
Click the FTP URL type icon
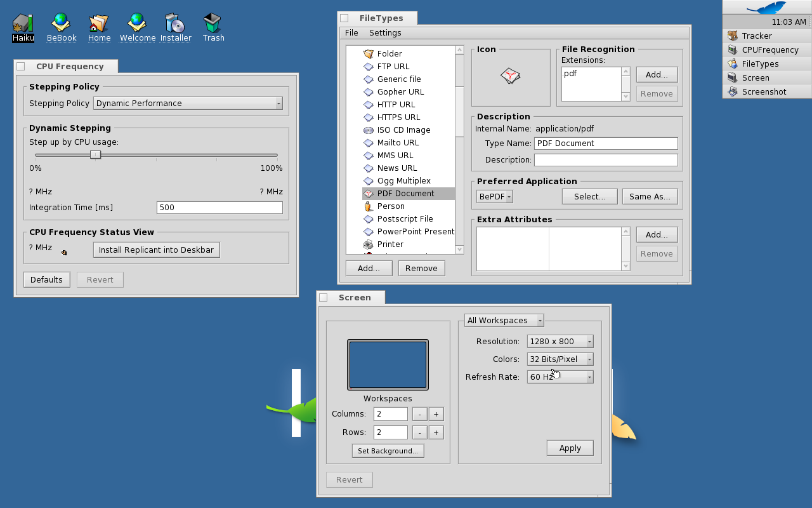369,67
